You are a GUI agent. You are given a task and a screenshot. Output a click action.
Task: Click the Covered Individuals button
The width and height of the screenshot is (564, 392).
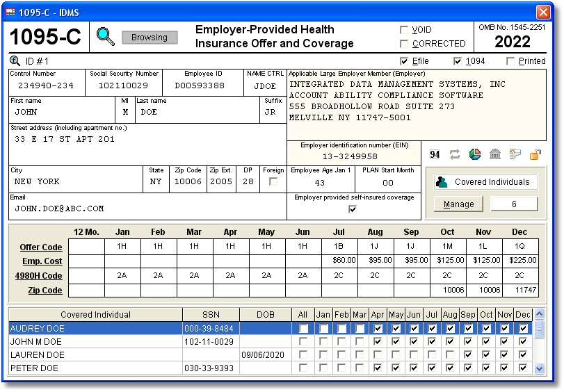click(x=486, y=182)
